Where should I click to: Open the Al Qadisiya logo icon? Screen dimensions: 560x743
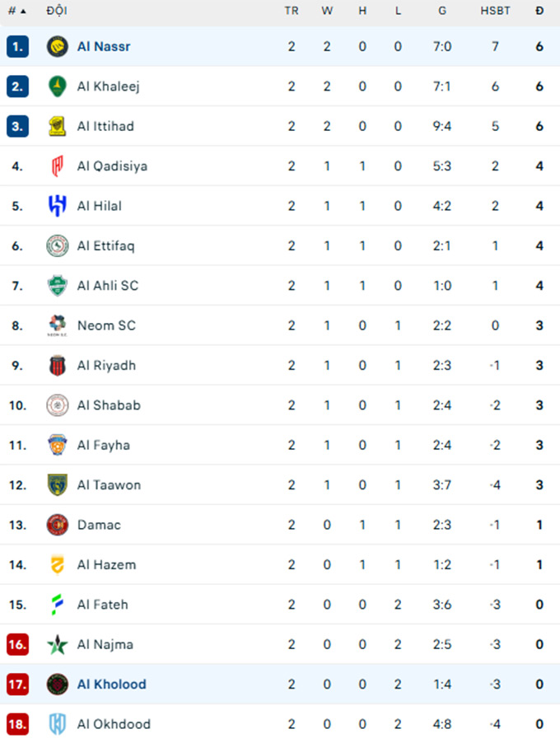pos(57,166)
